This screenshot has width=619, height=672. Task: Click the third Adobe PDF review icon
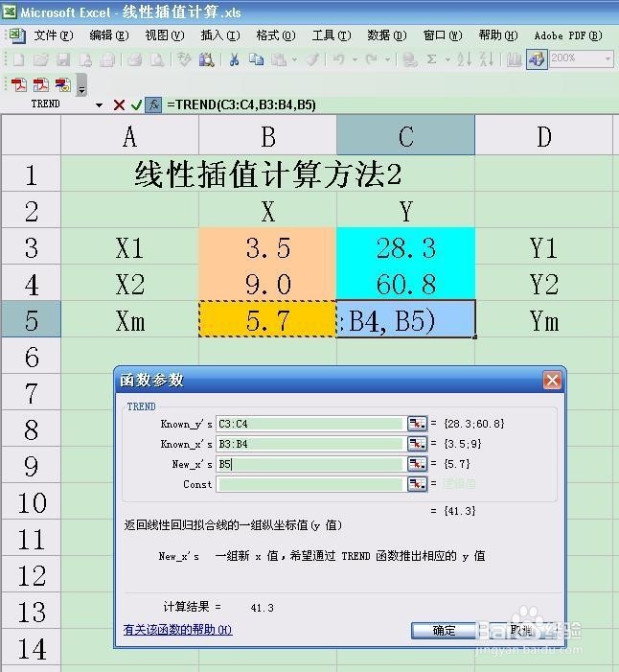click(63, 85)
